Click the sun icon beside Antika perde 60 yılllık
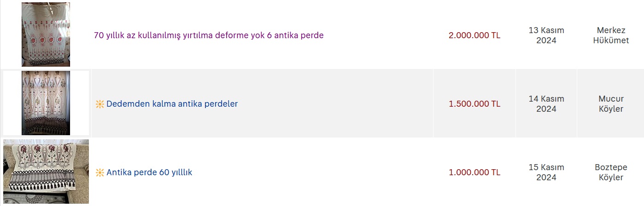 pos(100,173)
